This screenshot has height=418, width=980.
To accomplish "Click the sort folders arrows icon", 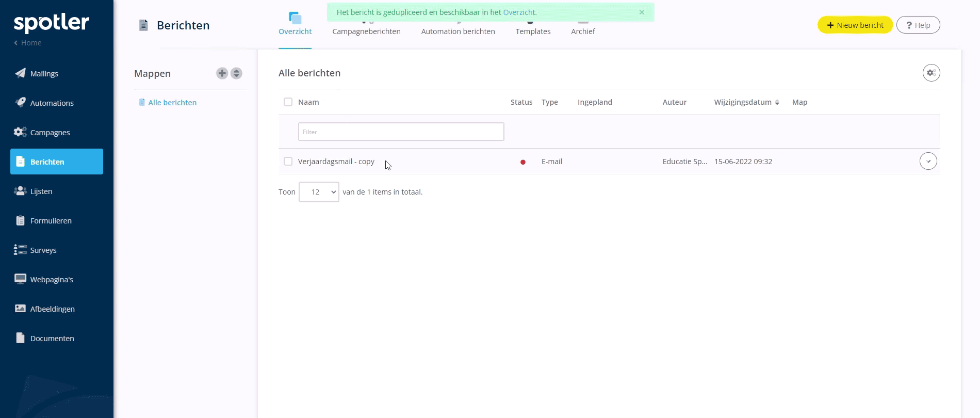I will 236,73.
